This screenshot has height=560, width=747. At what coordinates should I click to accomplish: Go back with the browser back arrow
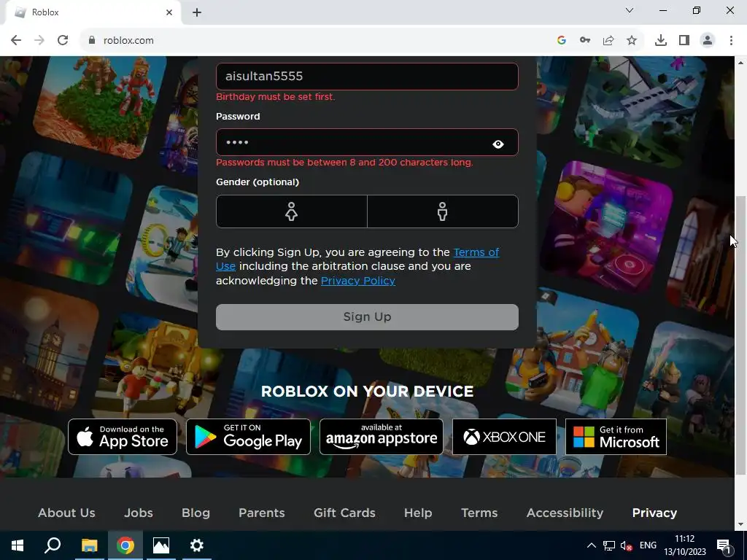(x=16, y=41)
